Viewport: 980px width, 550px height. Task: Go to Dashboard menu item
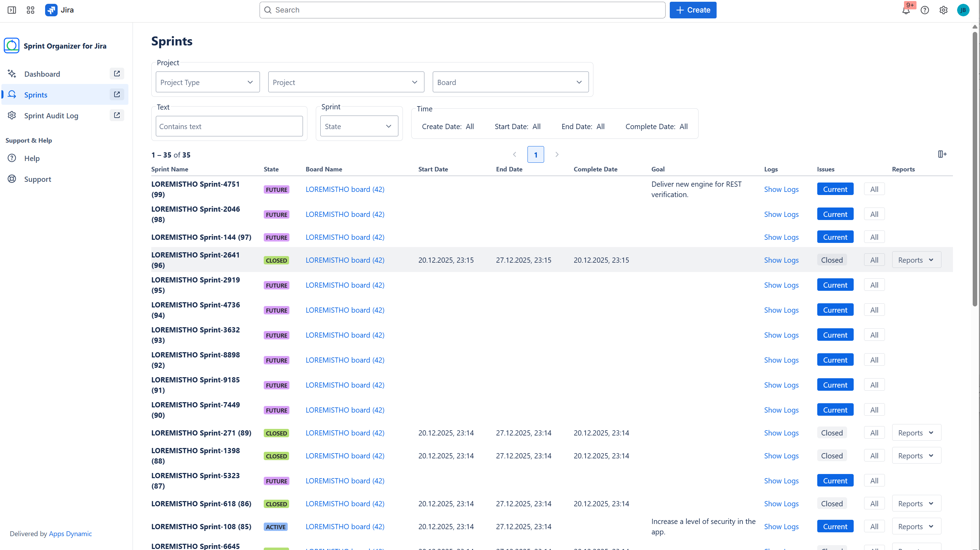click(x=42, y=74)
